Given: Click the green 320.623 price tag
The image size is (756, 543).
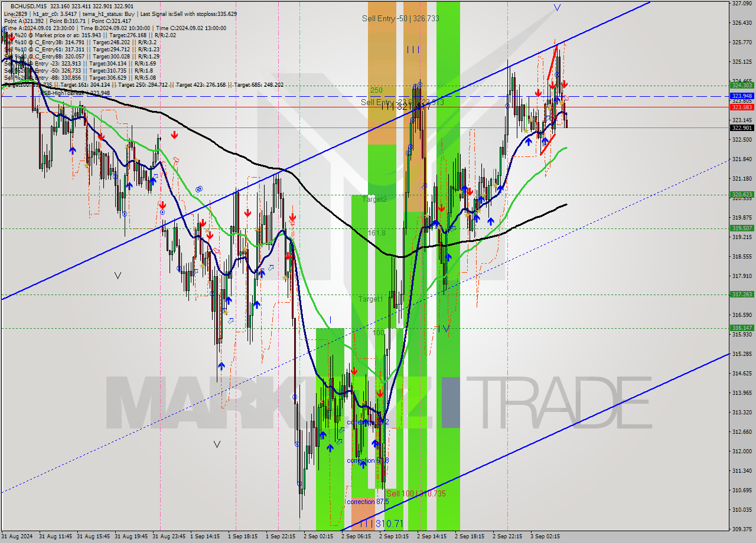Looking at the screenshot, I should (742, 194).
